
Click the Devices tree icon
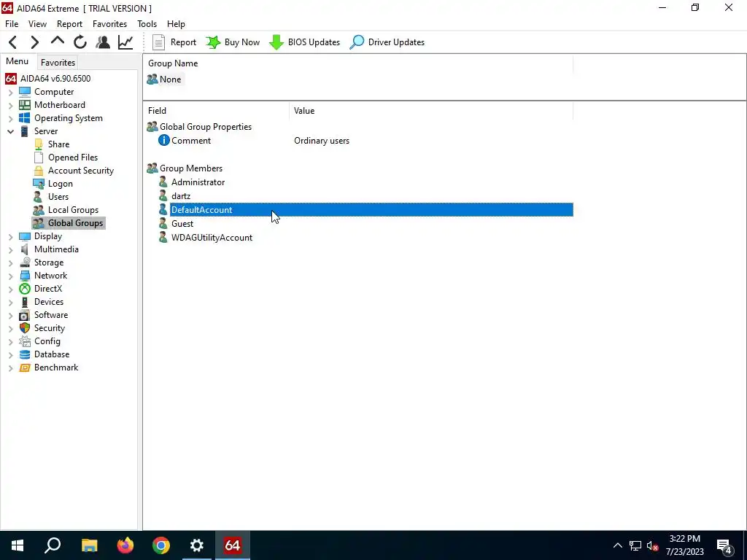pyautogui.click(x=25, y=302)
